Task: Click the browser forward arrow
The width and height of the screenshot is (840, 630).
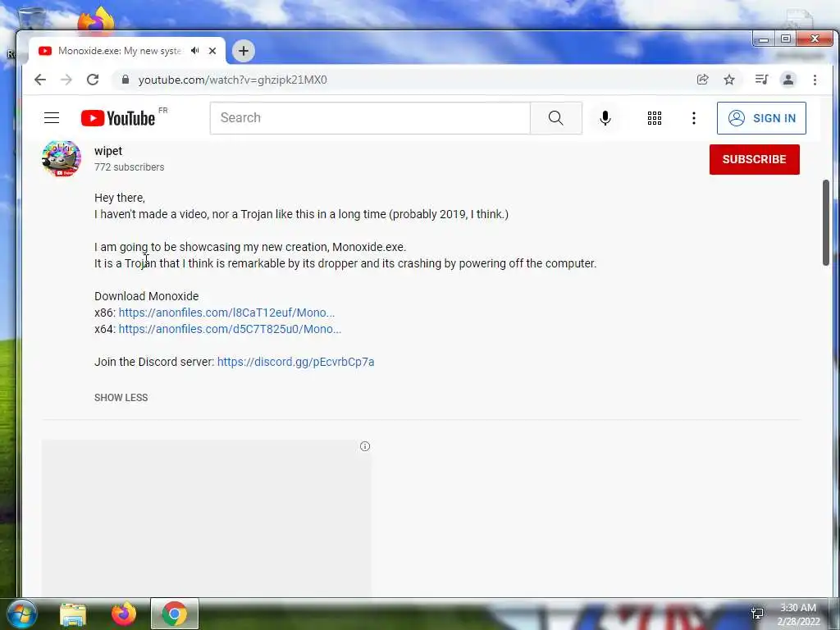Action: click(x=66, y=80)
